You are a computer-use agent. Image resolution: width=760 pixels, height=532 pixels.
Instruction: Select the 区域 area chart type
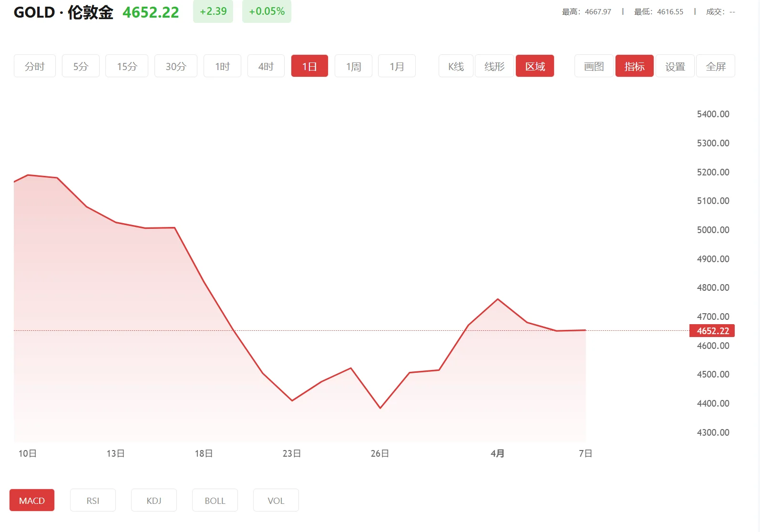coord(535,66)
